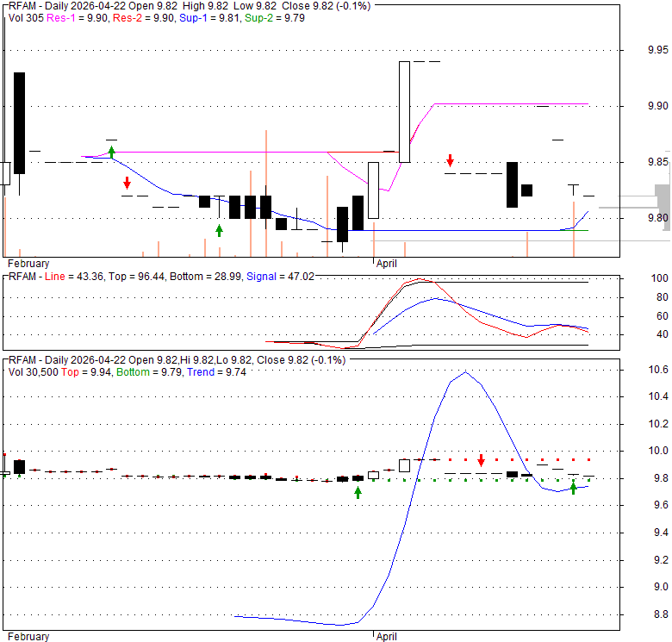Click the February label under the bottom chart
672x642 pixels.
pyautogui.click(x=28, y=637)
